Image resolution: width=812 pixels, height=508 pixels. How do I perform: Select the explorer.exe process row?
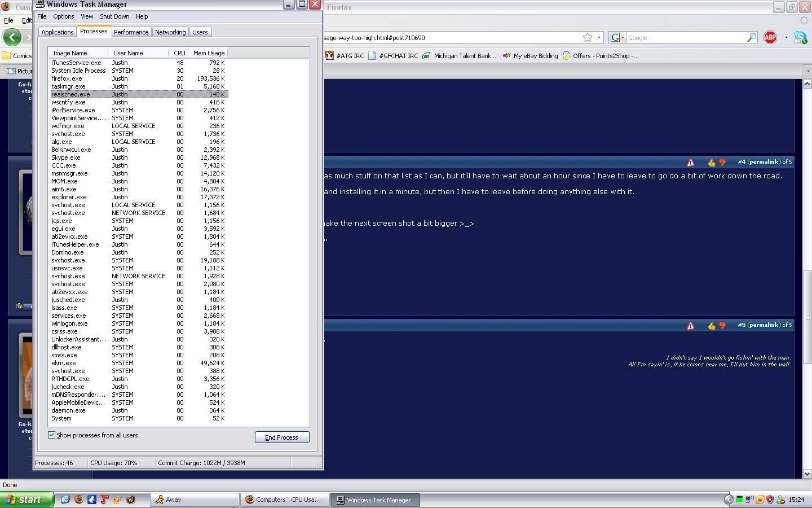(x=139, y=197)
